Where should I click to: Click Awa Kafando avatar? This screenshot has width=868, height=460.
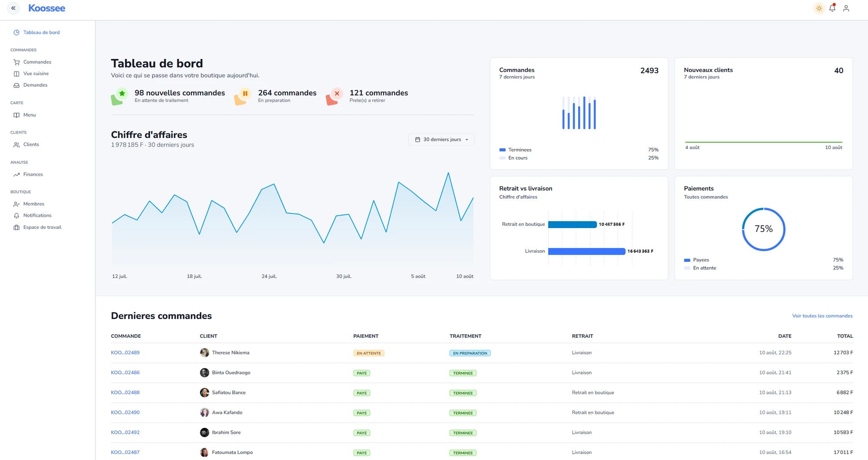coord(204,413)
